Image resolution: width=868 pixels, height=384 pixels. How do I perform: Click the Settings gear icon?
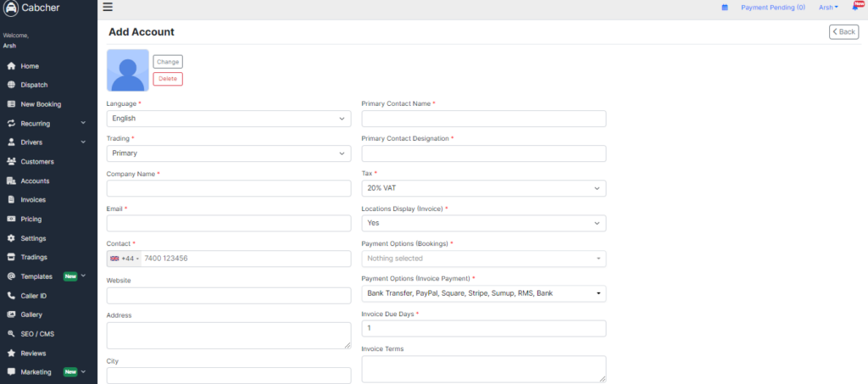pos(11,238)
